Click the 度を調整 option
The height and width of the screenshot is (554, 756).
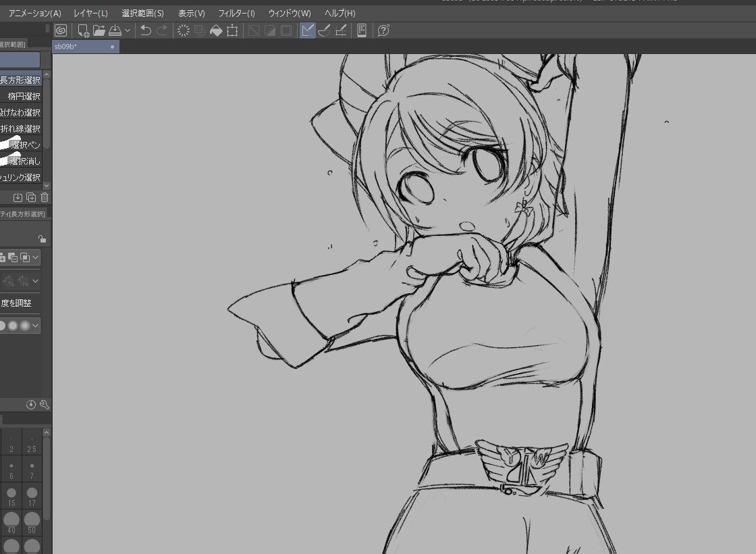16,303
